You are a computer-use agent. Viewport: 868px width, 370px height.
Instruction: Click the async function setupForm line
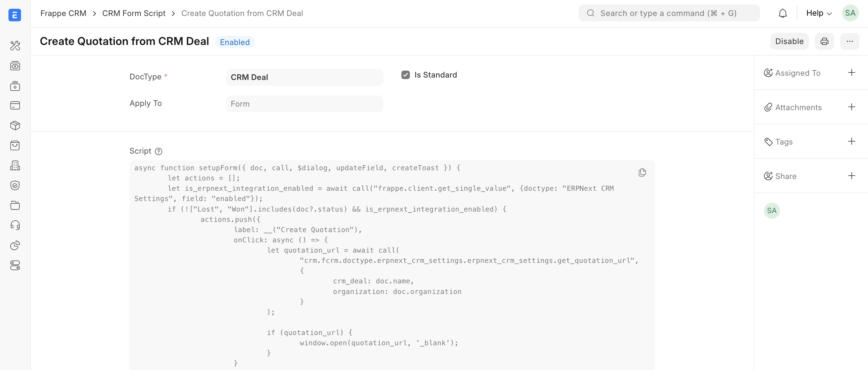(x=297, y=168)
